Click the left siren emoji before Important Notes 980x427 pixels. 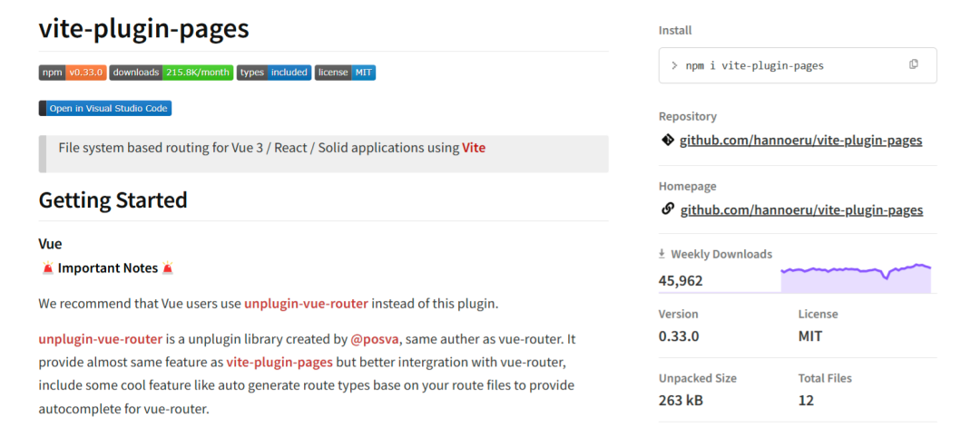(x=47, y=268)
